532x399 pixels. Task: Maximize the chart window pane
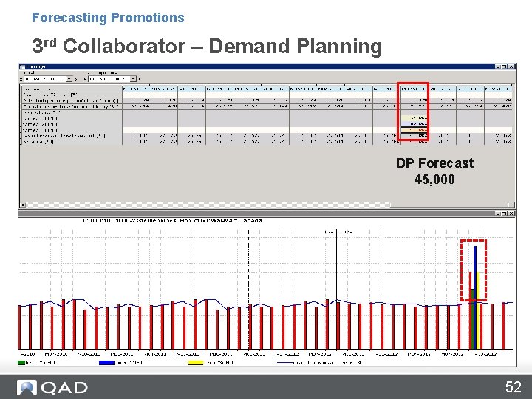click(504, 214)
